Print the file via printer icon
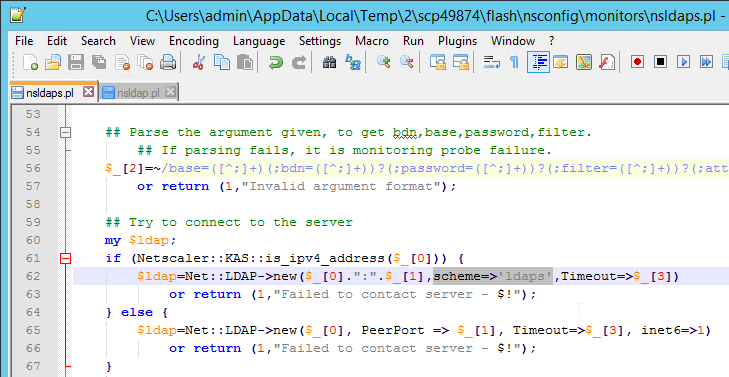 pyautogui.click(x=168, y=62)
